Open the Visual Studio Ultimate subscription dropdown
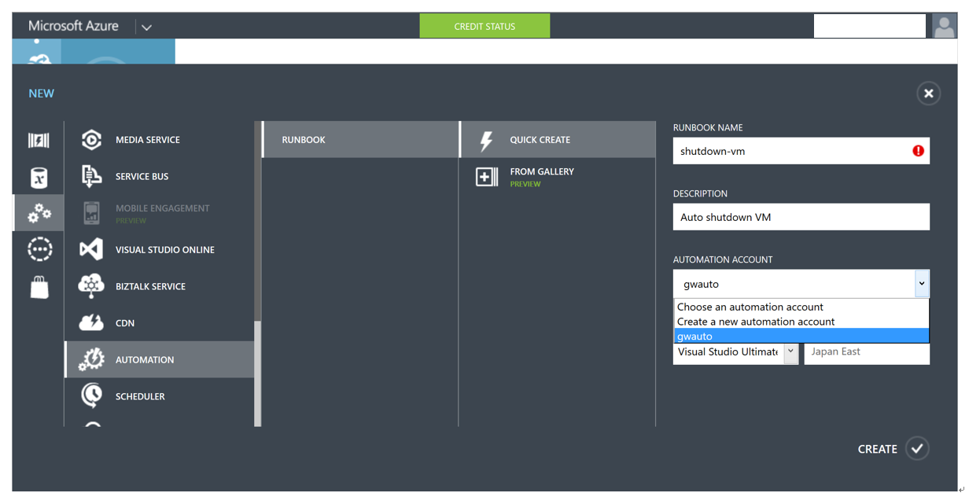The image size is (980, 504). 790,352
